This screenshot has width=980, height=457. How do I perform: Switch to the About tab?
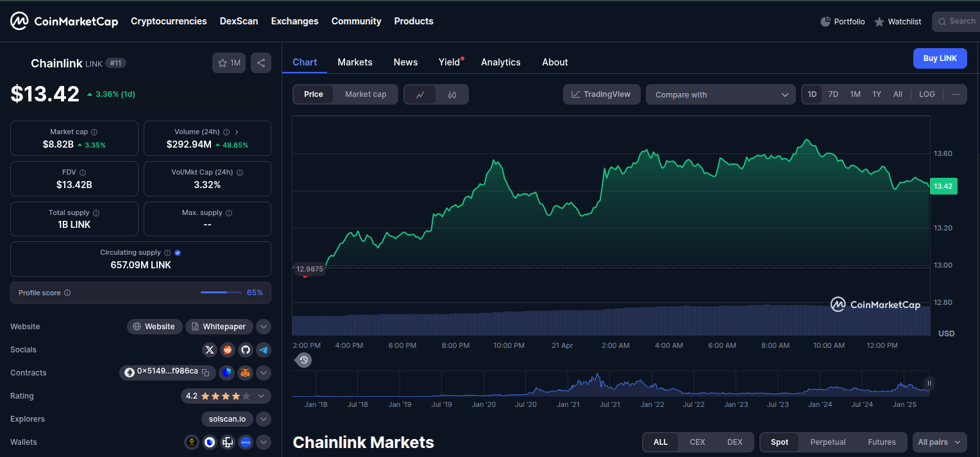coord(555,62)
